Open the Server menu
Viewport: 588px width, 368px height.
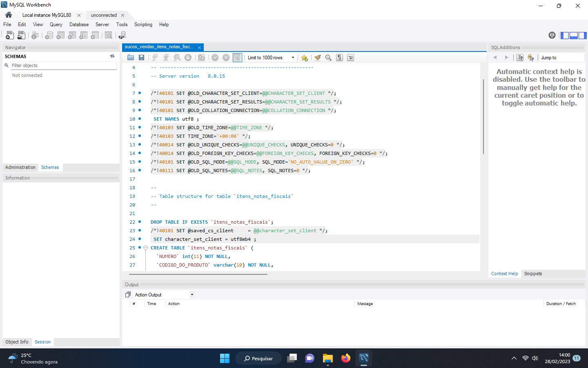tap(102, 25)
